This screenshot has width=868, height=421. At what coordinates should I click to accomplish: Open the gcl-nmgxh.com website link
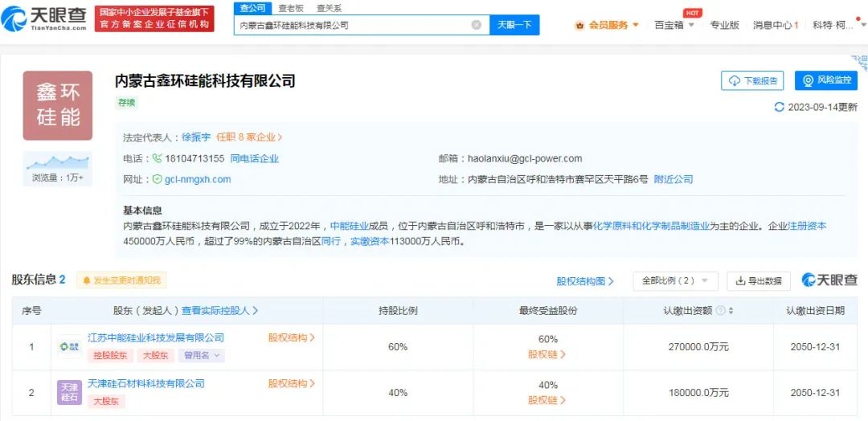pyautogui.click(x=198, y=180)
